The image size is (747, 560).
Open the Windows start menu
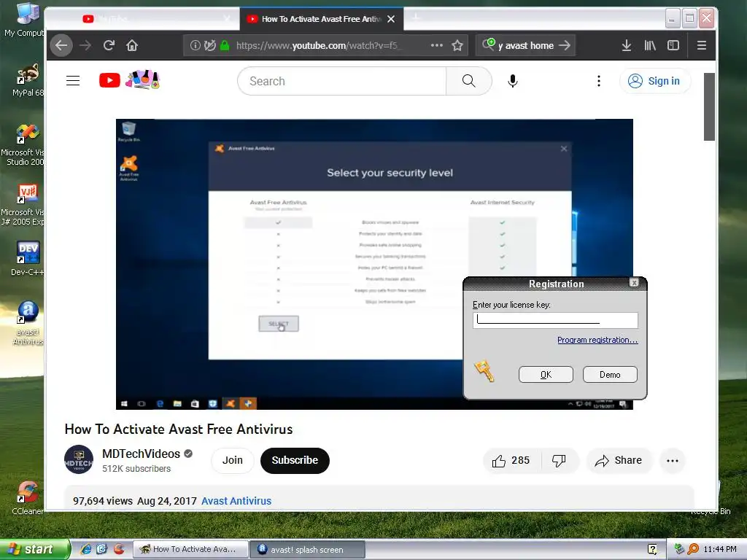pos(34,550)
